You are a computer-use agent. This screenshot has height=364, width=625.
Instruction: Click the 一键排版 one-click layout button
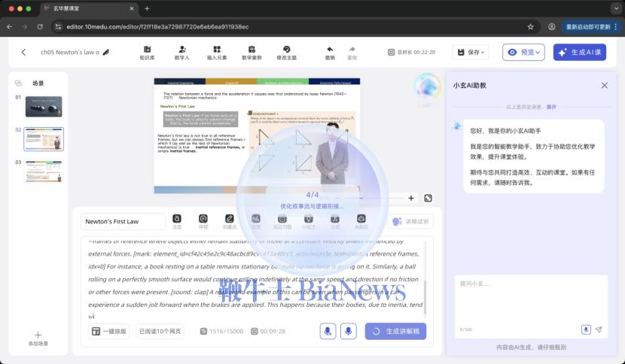tap(108, 332)
